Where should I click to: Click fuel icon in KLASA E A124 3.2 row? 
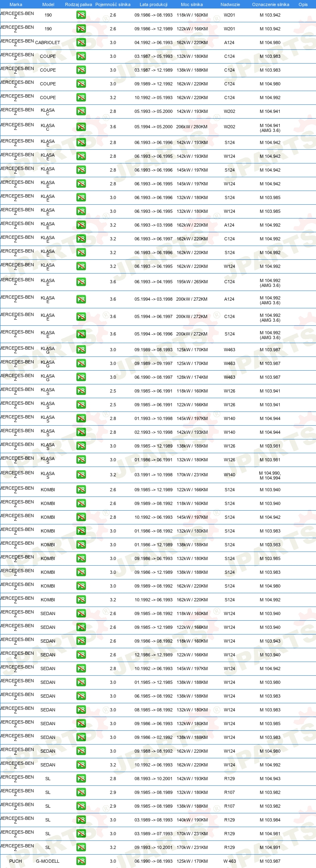pos(81,225)
